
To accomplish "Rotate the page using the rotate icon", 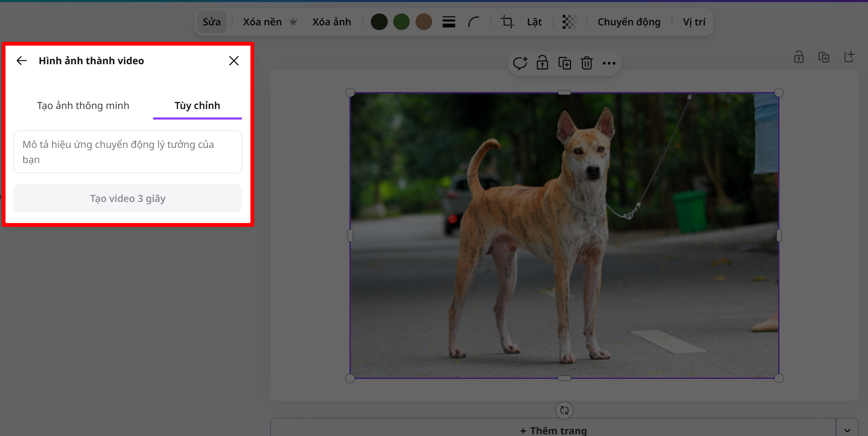I will pos(564,410).
